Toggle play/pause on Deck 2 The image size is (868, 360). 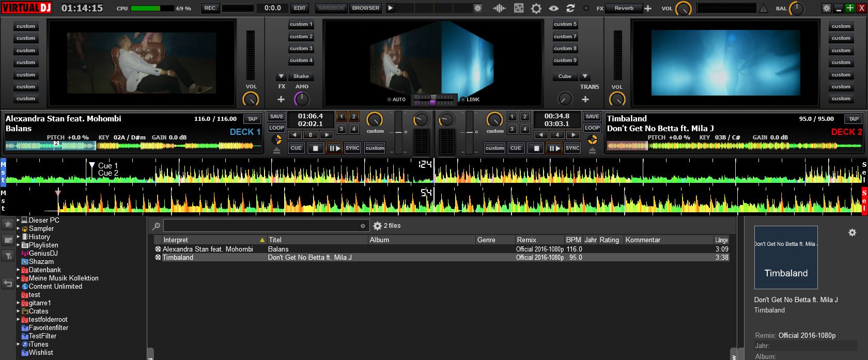tap(554, 148)
